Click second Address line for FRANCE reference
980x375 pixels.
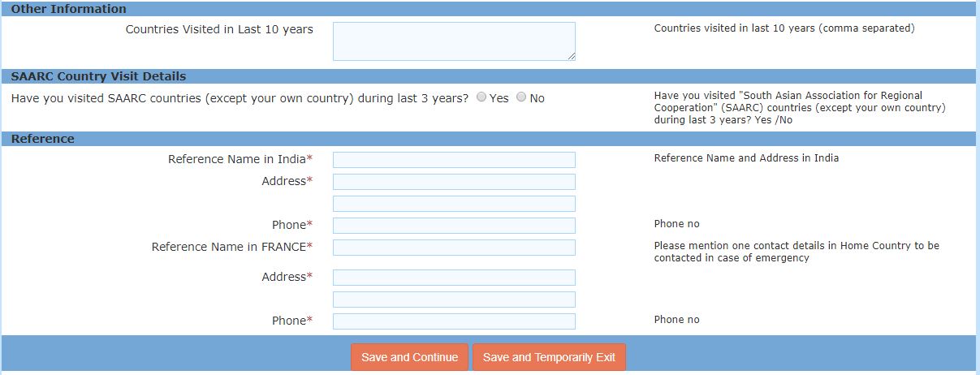coord(454,300)
